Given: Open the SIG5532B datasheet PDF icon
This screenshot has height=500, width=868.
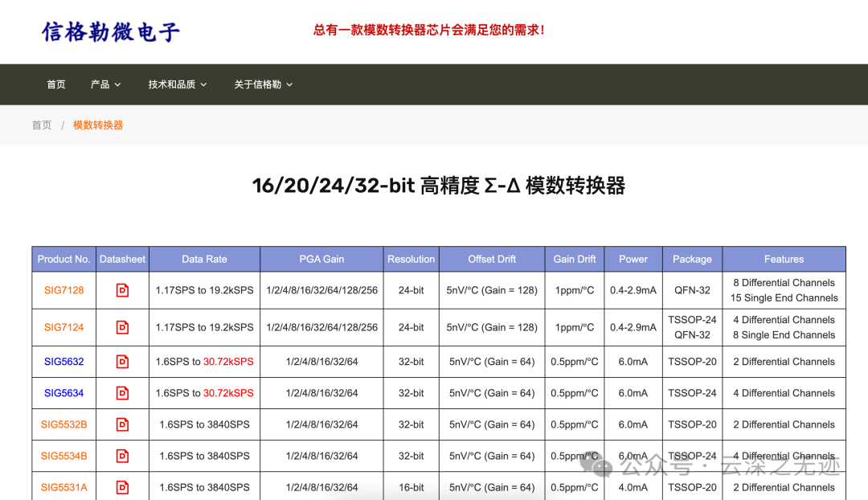Looking at the screenshot, I should coord(122,424).
